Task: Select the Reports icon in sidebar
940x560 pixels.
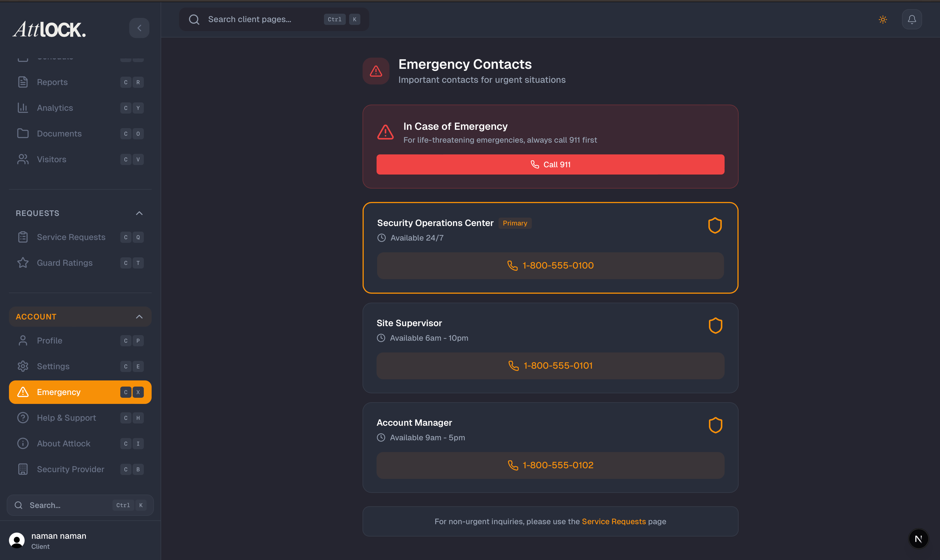Action: [23, 82]
